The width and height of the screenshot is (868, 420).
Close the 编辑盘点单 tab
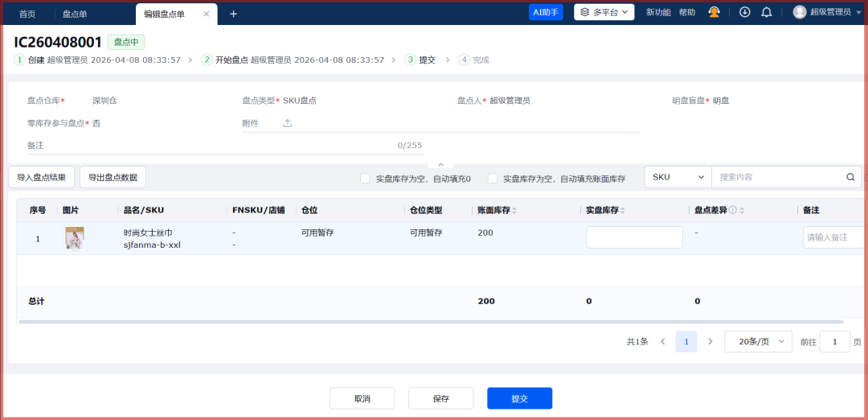(207, 14)
